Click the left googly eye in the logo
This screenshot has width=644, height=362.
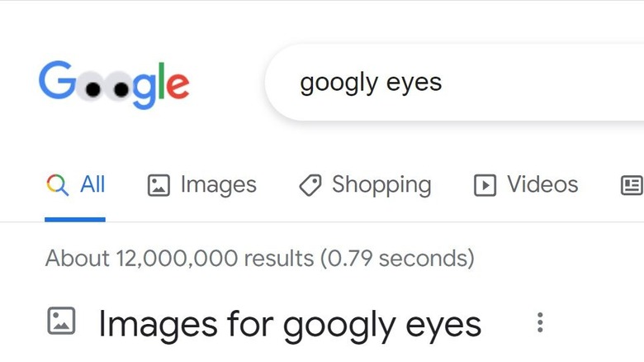[x=95, y=86]
